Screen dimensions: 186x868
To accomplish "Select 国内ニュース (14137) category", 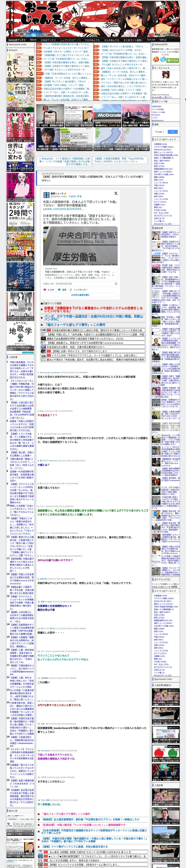I will point(163,152).
